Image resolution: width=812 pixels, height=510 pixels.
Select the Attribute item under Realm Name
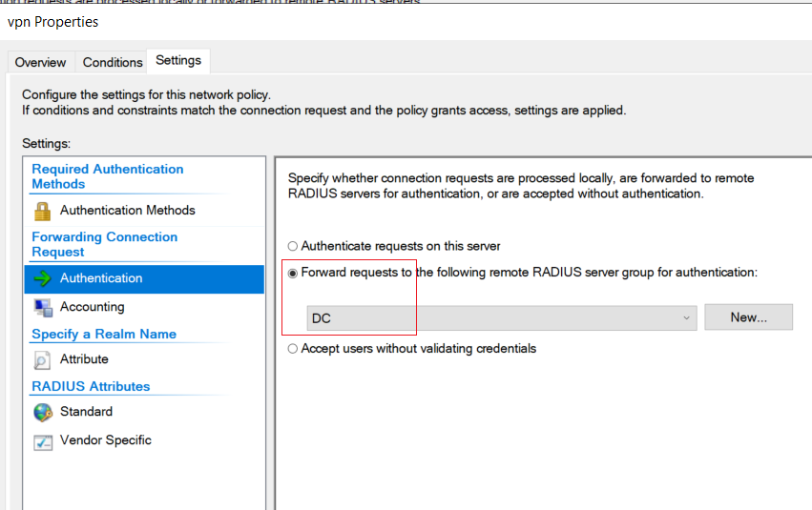tap(144, 359)
